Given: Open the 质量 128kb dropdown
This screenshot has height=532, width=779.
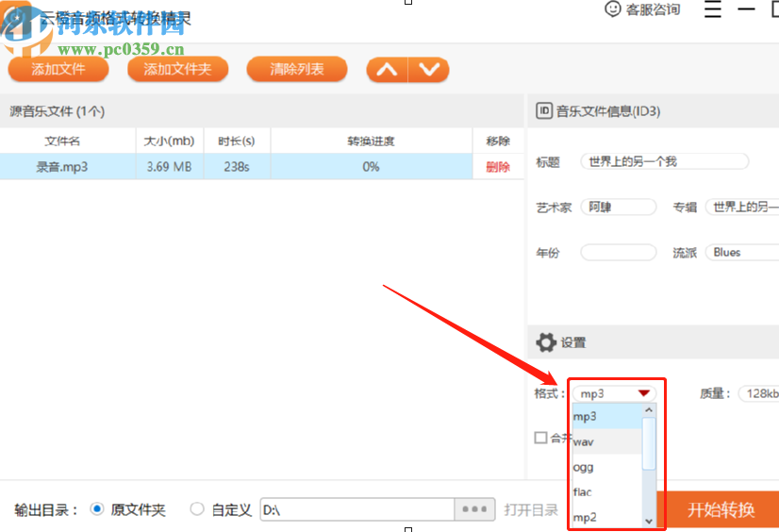Looking at the screenshot, I should [x=758, y=393].
